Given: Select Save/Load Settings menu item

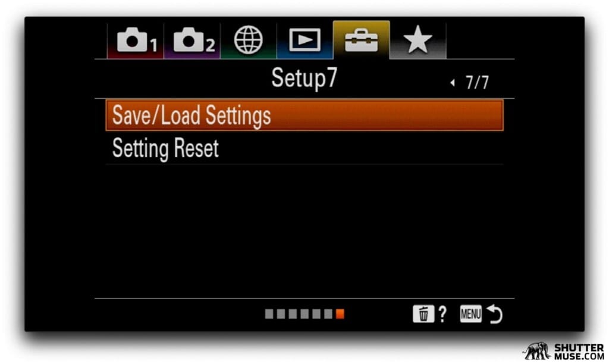Looking at the screenshot, I should [x=304, y=115].
